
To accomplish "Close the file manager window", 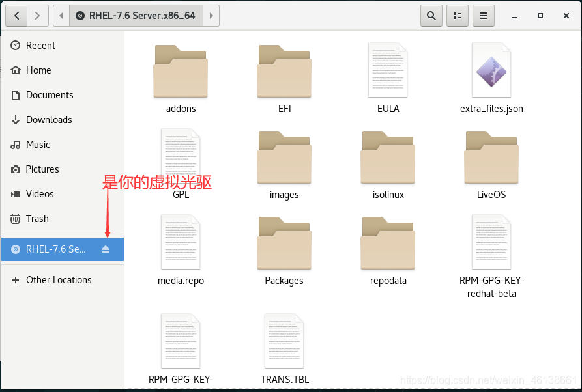I will pos(566,16).
